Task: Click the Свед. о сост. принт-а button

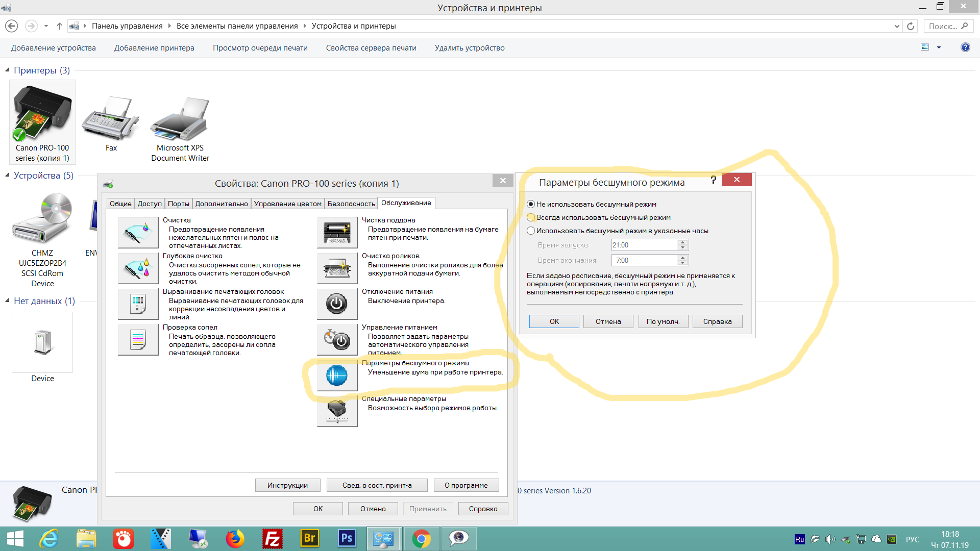Action: [x=377, y=485]
